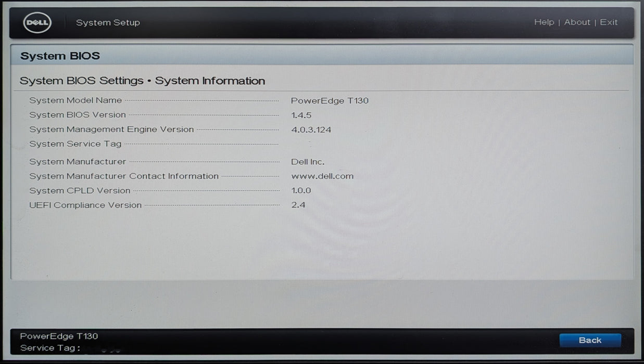Select UEFI compliance value 2.4
The image size is (644, 364).
[x=298, y=205]
